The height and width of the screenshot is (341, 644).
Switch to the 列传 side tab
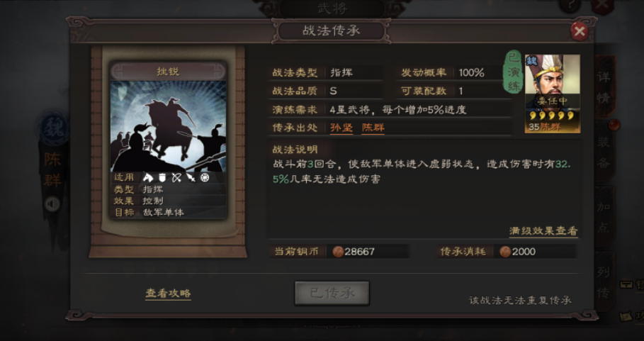pyautogui.click(x=604, y=282)
